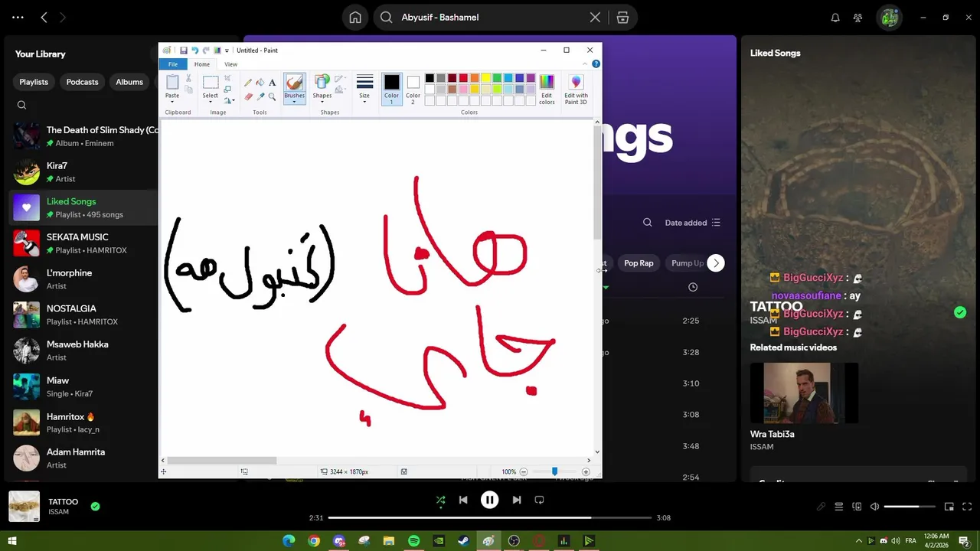Toggle shuffle in Spotify player
This screenshot has height=551, width=980.
point(440,500)
